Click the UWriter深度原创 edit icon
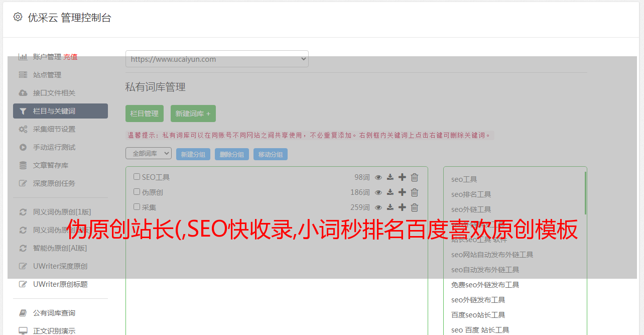The image size is (644, 335). [23, 266]
